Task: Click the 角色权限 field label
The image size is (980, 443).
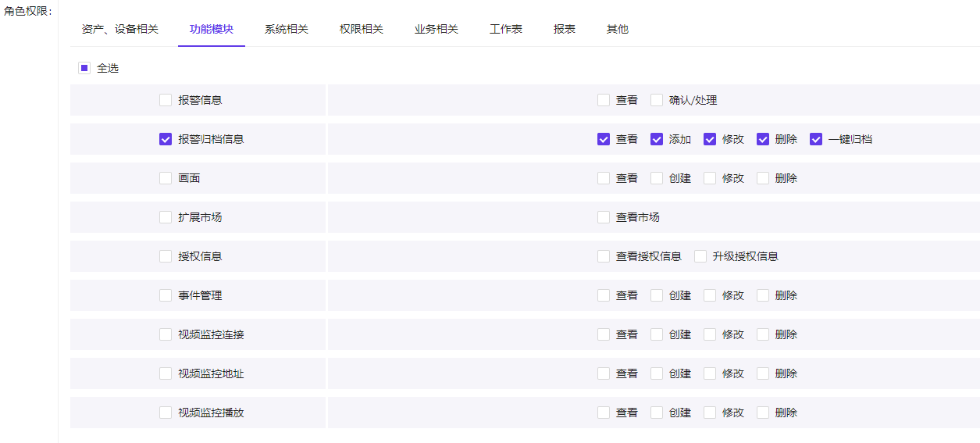Action: [x=28, y=11]
